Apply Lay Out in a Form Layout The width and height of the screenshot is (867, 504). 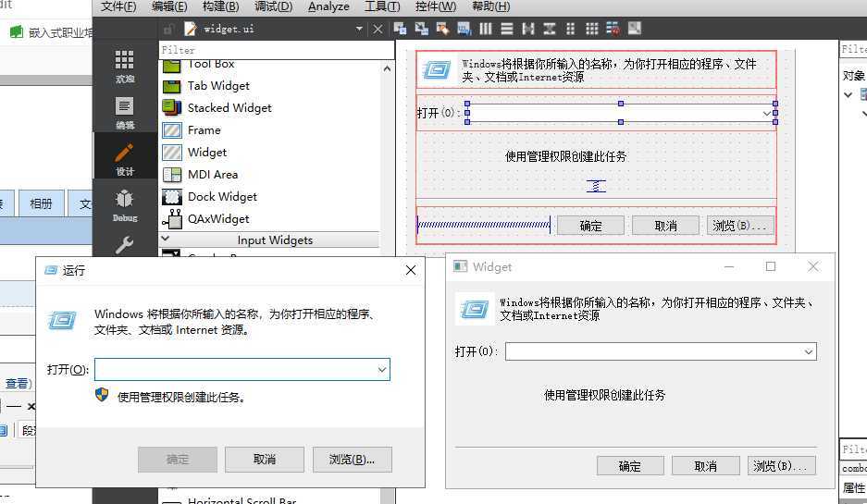pyautogui.click(x=571, y=29)
